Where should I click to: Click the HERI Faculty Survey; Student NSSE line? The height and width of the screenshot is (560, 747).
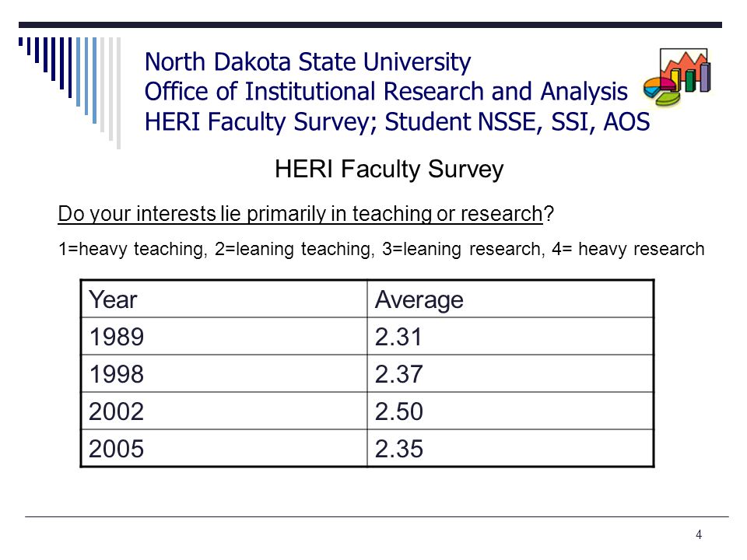397,122
